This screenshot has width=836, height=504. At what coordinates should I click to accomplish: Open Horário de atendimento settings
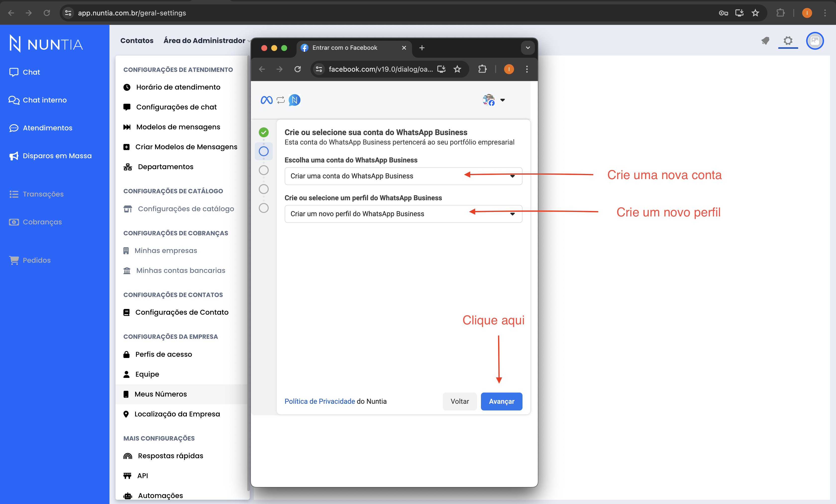172,87
